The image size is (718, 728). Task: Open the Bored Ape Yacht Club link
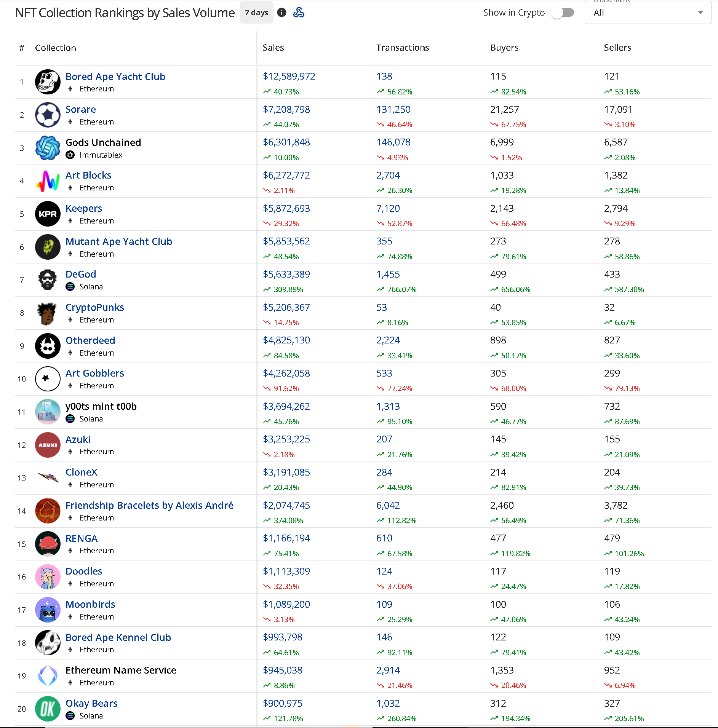(x=115, y=77)
